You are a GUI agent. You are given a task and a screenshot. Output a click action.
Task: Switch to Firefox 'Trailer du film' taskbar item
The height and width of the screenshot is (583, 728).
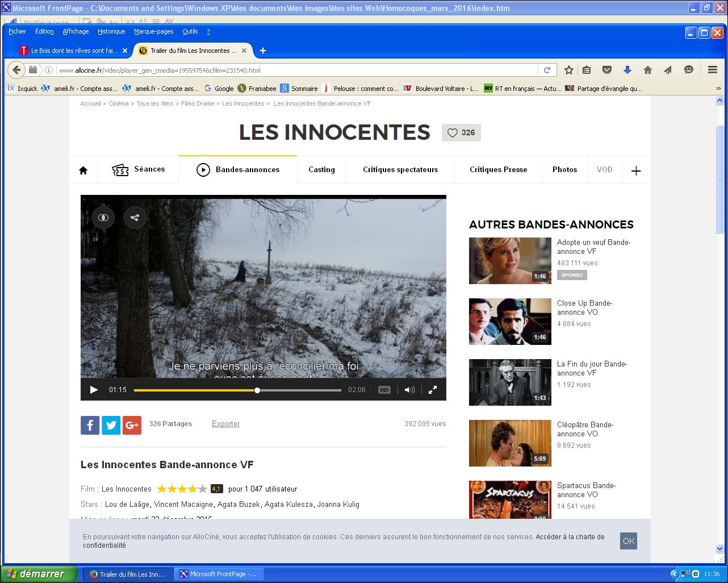[128, 574]
